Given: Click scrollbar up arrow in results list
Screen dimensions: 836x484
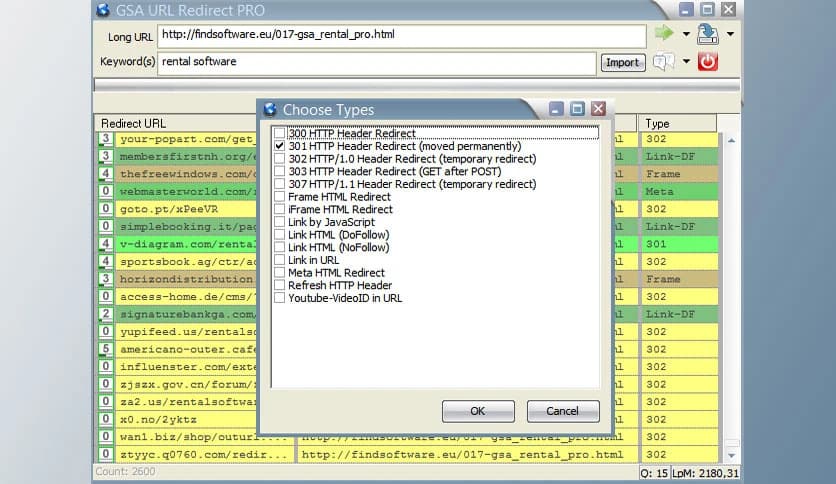Looking at the screenshot, I should pyautogui.click(x=732, y=141).
